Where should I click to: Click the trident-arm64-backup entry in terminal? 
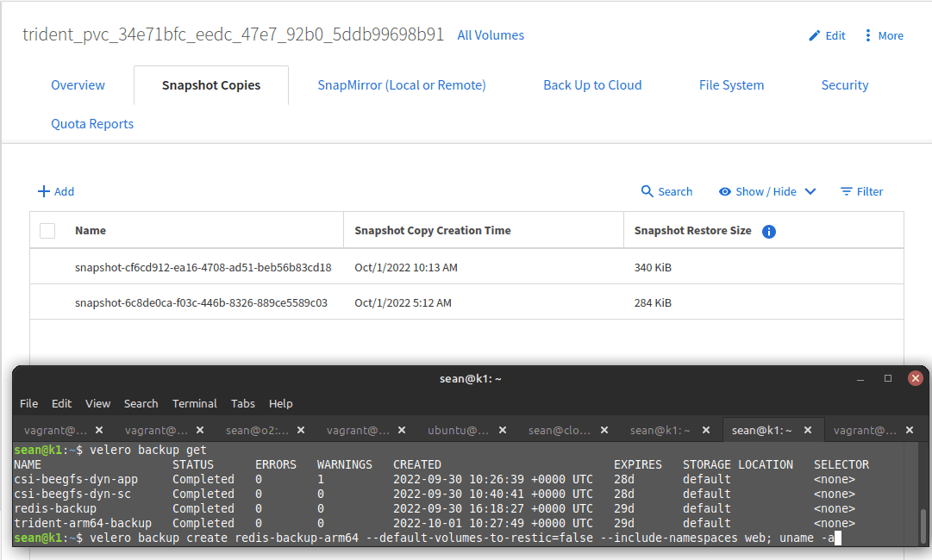tap(83, 523)
